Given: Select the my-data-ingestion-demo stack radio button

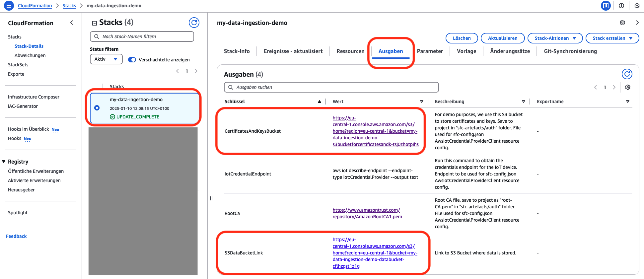Looking at the screenshot, I should point(97,108).
